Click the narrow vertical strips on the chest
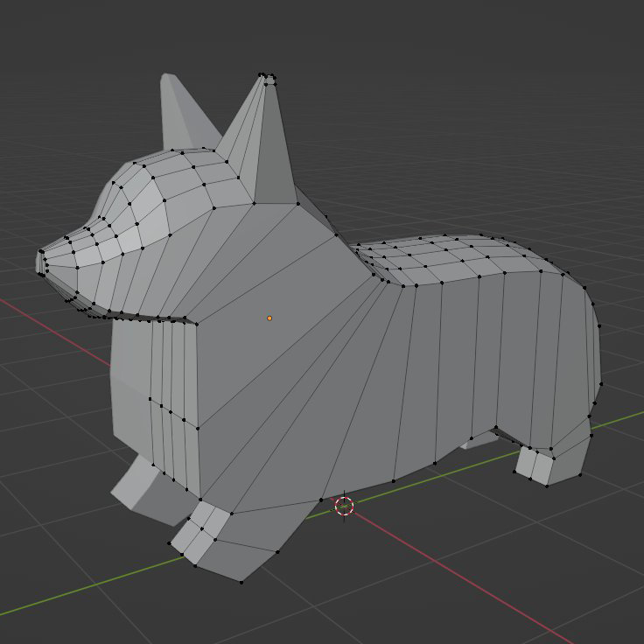 tap(171, 394)
